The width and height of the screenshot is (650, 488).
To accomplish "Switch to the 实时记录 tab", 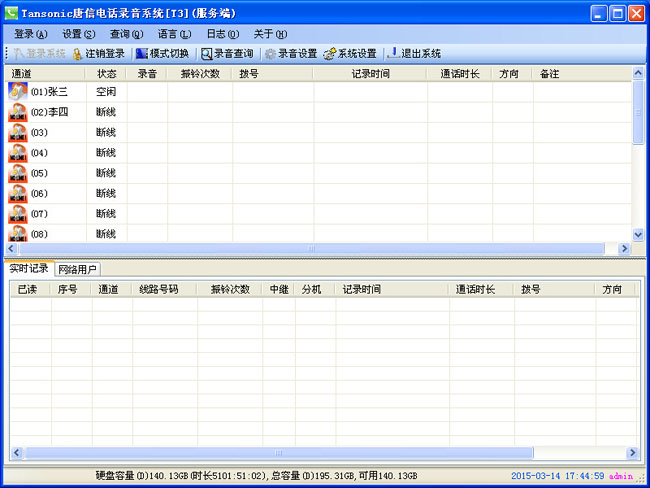I will tap(29, 269).
